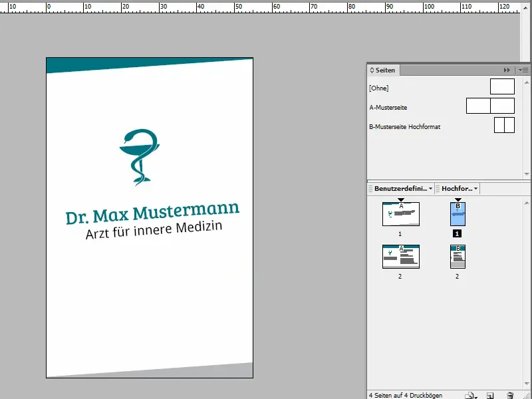Screen dimensions: 532x399
Task: Select highlighted portrait page 1 thumbnail
Action: (458, 214)
